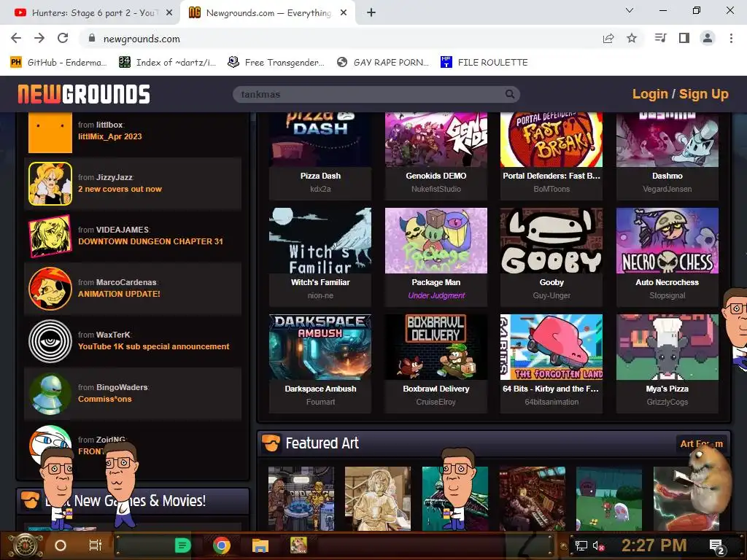Open the Chrome three-dot menu

[x=731, y=38]
